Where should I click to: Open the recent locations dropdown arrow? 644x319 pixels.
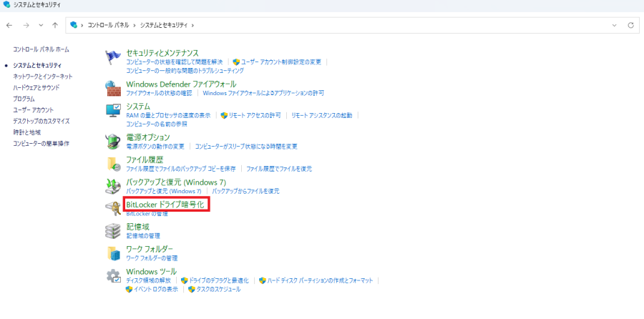pyautogui.click(x=41, y=25)
